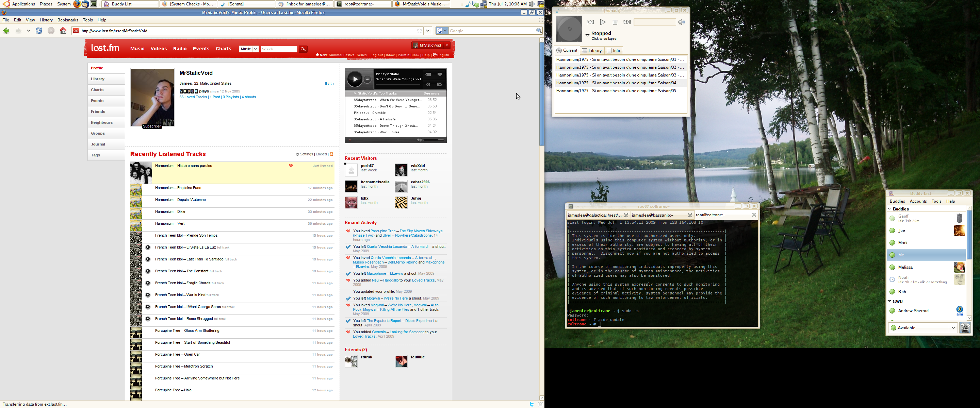The width and height of the screenshot is (980, 408).
Task: Share track via envelope icon in player
Action: [x=440, y=84]
